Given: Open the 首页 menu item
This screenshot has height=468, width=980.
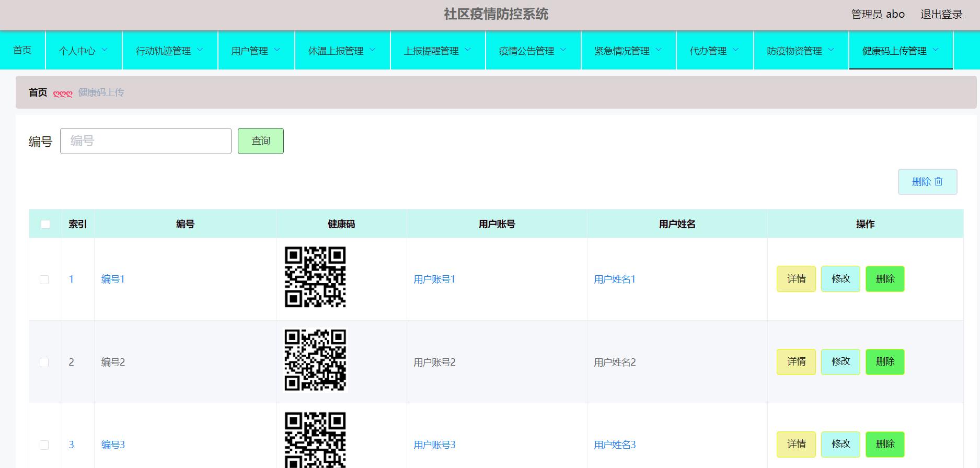Looking at the screenshot, I should tap(22, 50).
